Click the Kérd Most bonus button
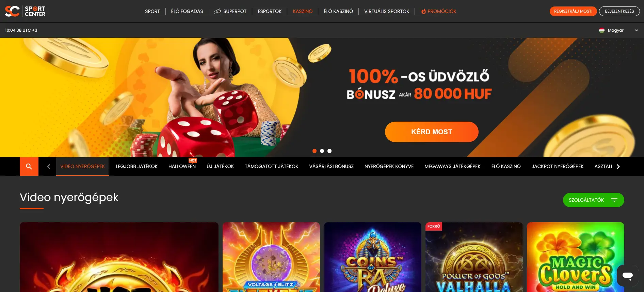This screenshot has width=644, height=292. [432, 132]
